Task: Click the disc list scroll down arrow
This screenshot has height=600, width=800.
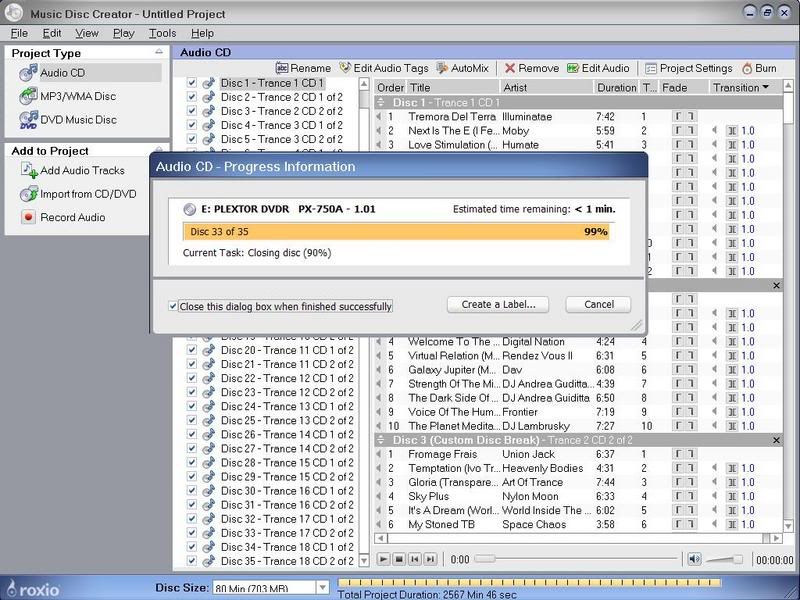Action: pyautogui.click(x=364, y=561)
